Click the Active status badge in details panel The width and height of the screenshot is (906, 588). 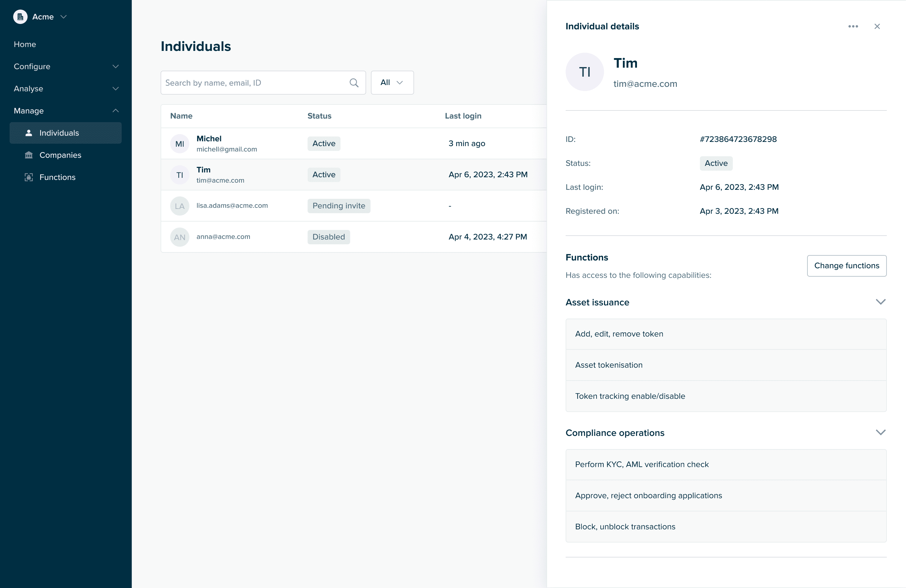coord(716,163)
